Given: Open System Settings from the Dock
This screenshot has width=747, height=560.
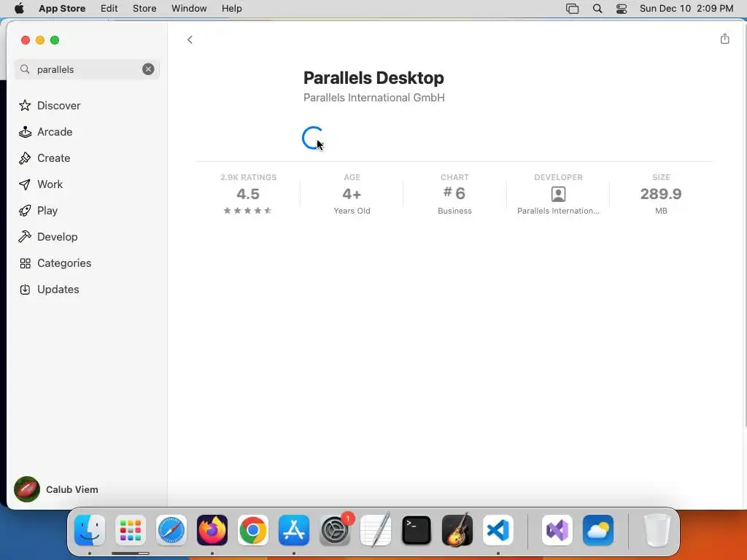Looking at the screenshot, I should tap(335, 530).
